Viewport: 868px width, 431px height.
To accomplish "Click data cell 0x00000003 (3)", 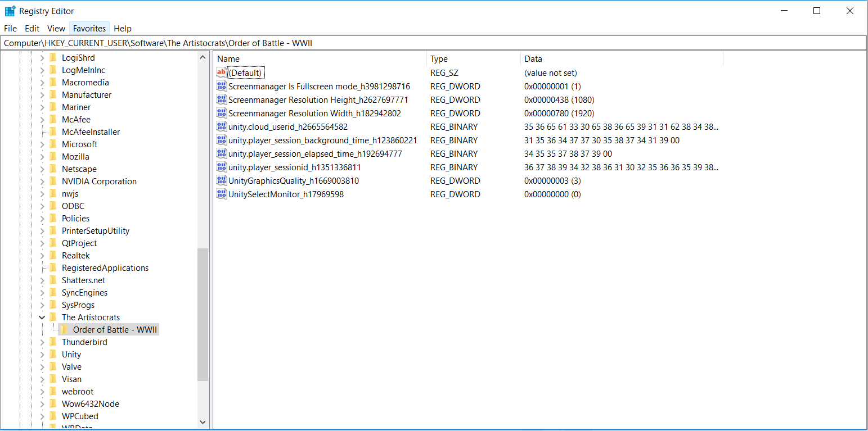I will click(x=552, y=180).
